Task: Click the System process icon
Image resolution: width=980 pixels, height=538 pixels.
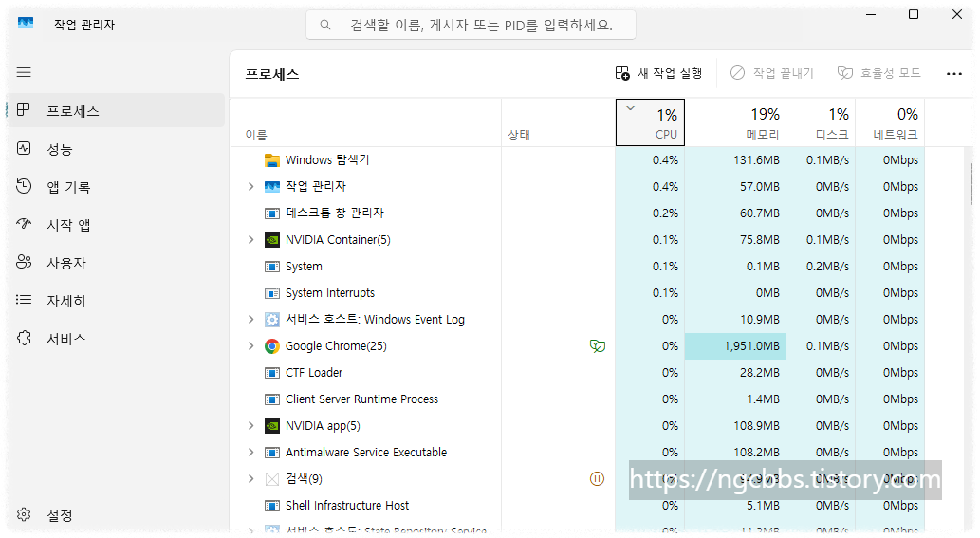Action: (272, 267)
